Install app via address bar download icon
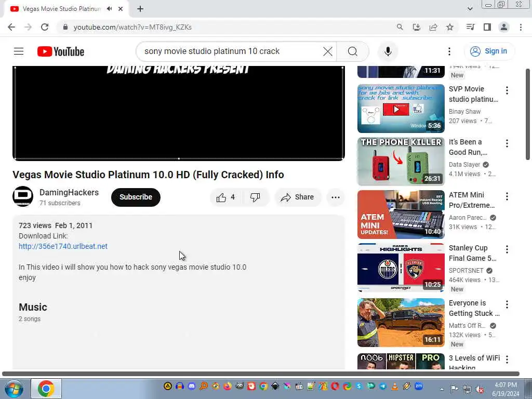The image size is (532, 399). pos(416,27)
